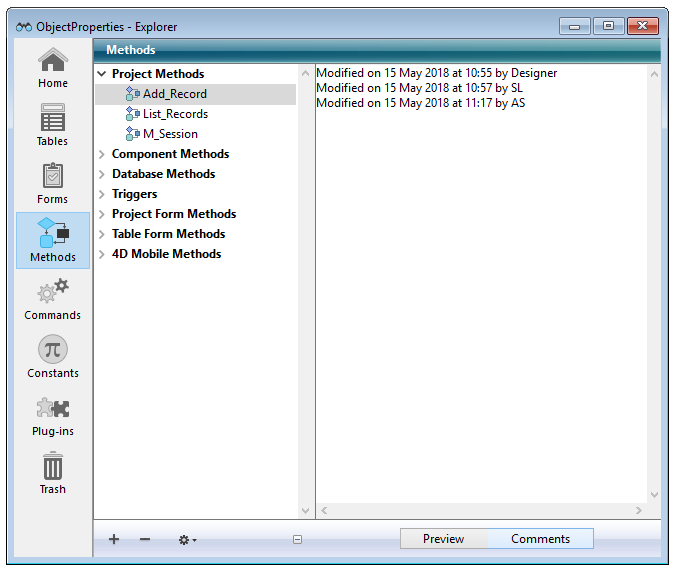This screenshot has height=573, width=676.
Task: Maximize the Explorer window
Action: pos(608,26)
